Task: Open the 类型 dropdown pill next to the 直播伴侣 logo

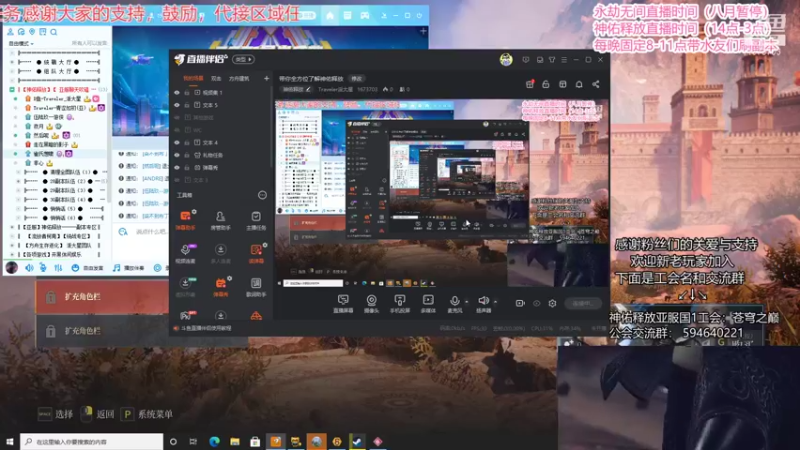Action: pyautogui.click(x=243, y=59)
